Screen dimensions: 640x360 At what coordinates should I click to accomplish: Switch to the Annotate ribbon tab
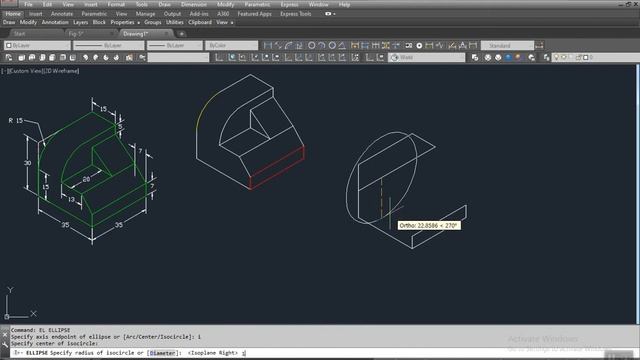coord(62,14)
